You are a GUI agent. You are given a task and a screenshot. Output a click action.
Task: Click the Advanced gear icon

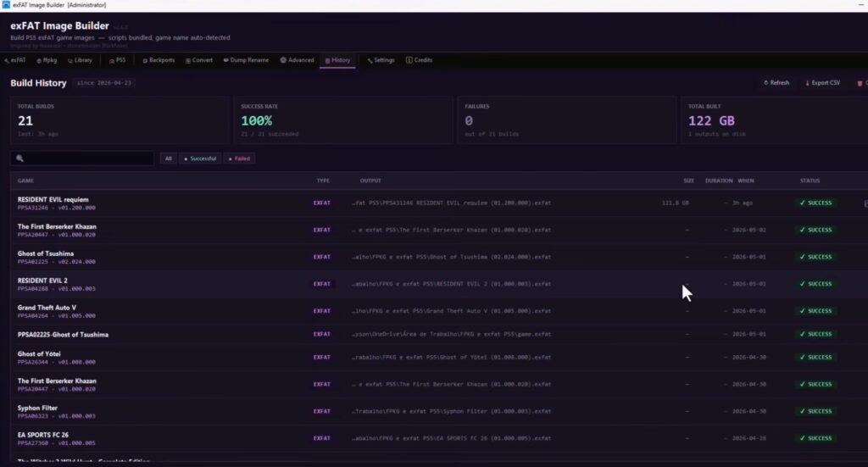point(283,60)
